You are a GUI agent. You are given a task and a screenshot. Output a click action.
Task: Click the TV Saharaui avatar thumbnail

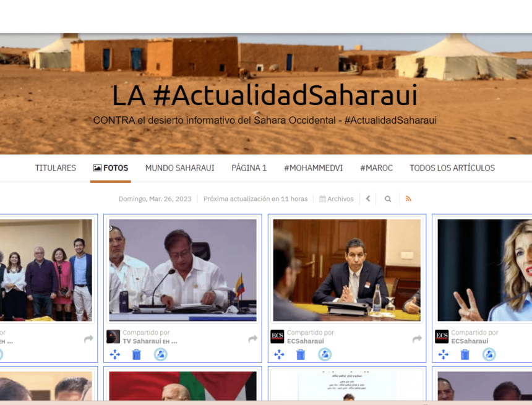[114, 336]
